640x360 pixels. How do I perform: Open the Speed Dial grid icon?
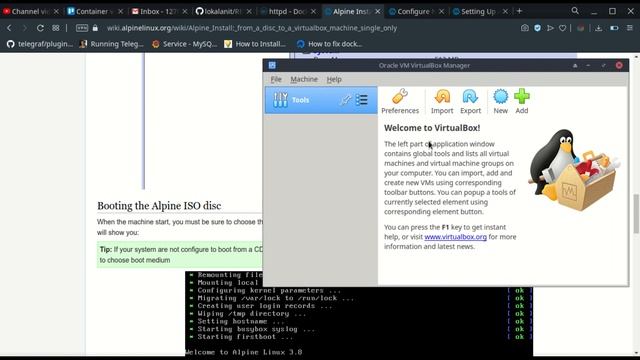pyautogui.click(x=56, y=28)
